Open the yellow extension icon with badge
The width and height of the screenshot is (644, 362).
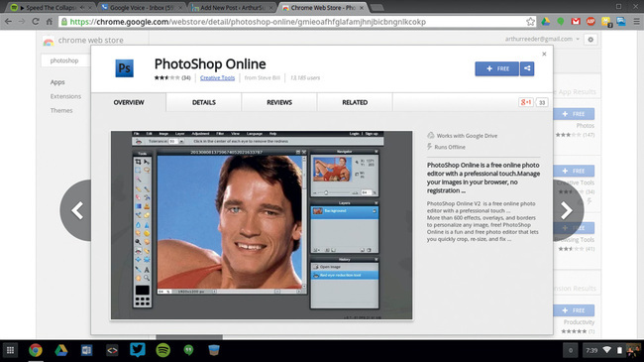point(606,22)
